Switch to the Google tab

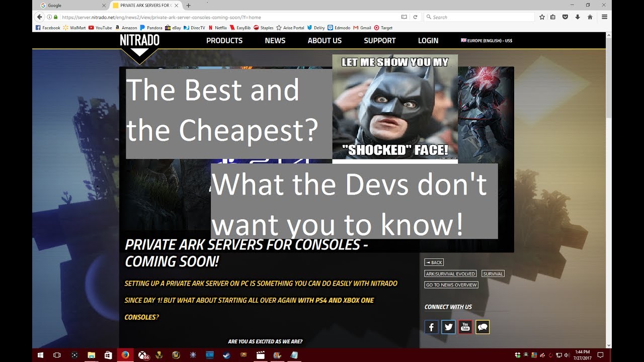[72, 6]
